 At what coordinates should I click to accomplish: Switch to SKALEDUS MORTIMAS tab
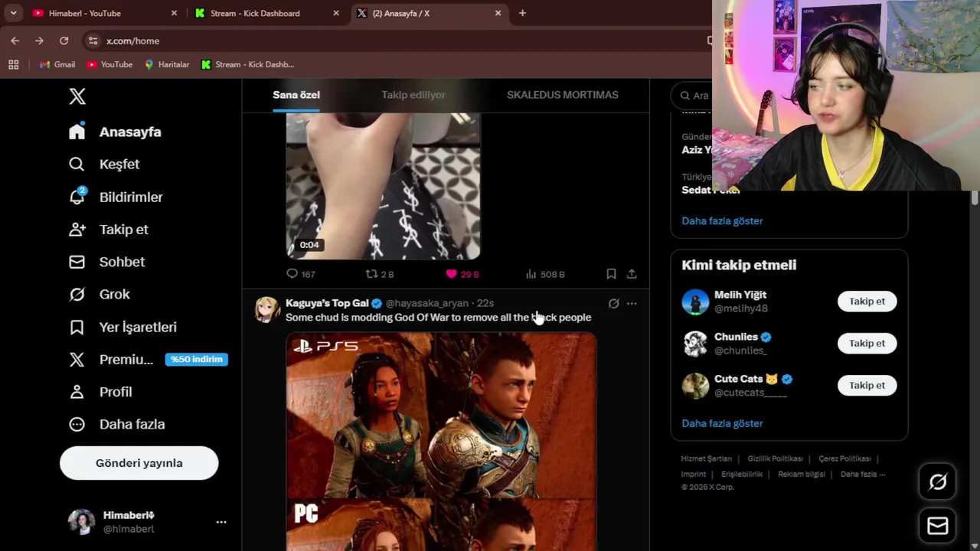tap(563, 95)
